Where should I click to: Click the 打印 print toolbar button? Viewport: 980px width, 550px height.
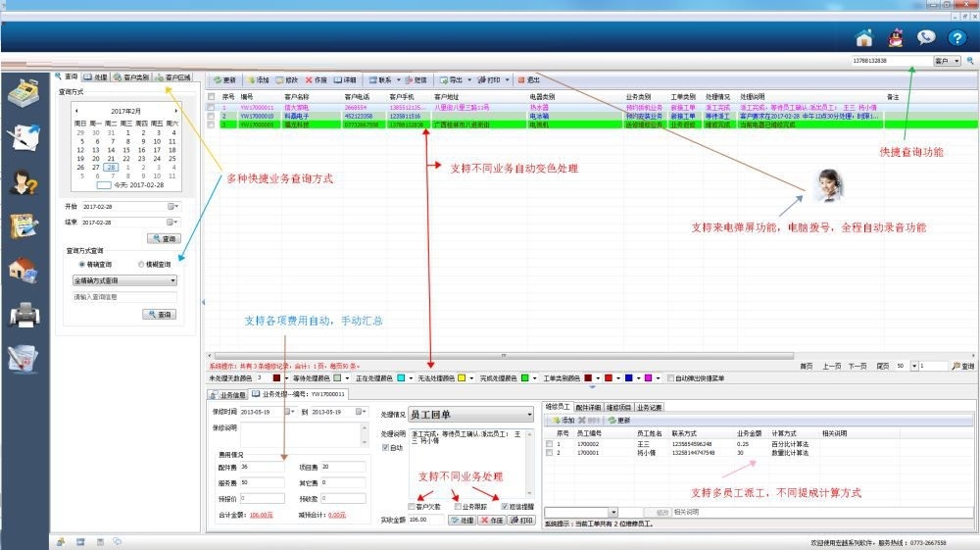[x=489, y=80]
